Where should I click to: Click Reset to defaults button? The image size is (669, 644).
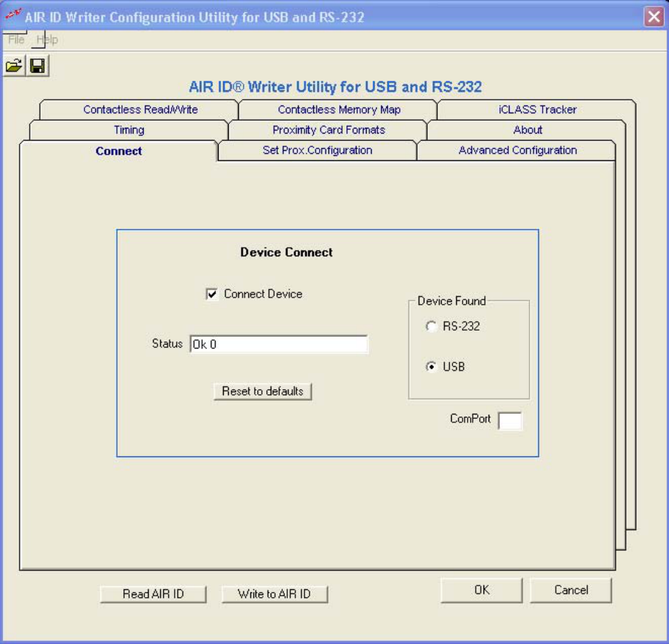(x=263, y=391)
